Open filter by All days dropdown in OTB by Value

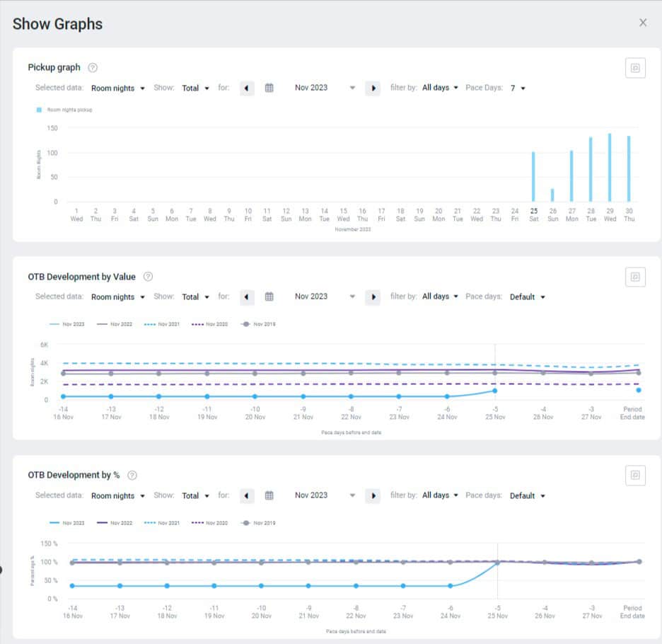click(440, 297)
